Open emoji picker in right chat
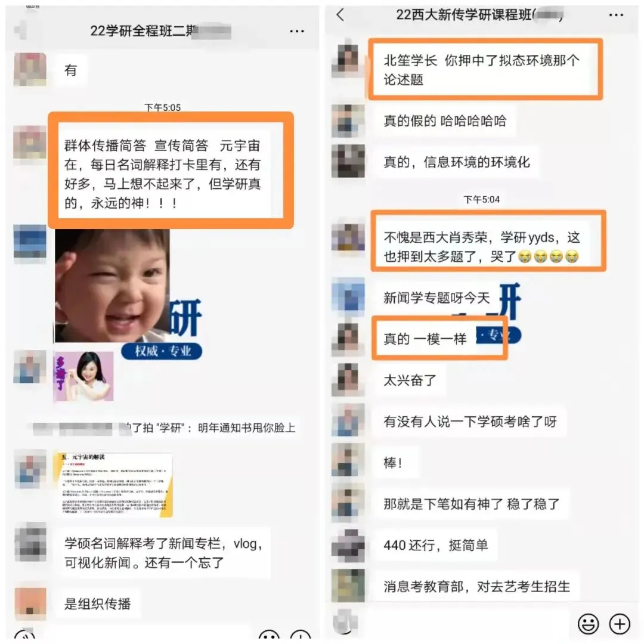This screenshot has height=644, width=644. coord(588,624)
